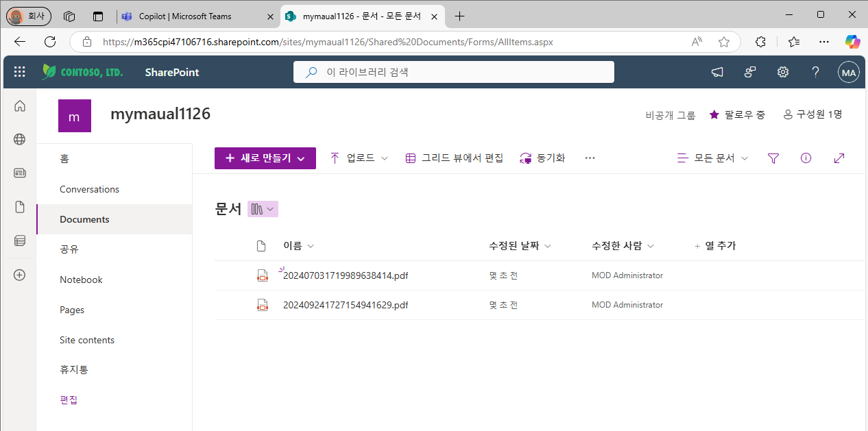Viewport: 868px width, 431px height.
Task: Open the filter pane funnel icon
Action: 773,158
